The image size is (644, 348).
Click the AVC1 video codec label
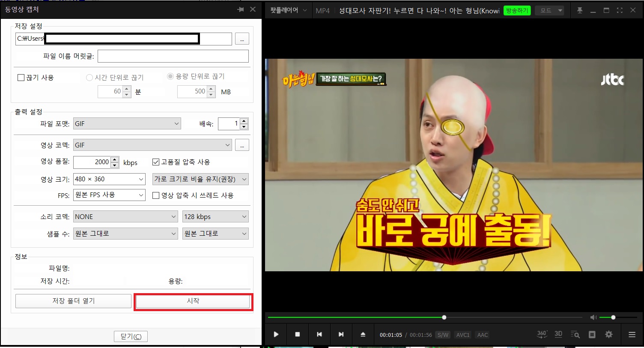coord(463,335)
